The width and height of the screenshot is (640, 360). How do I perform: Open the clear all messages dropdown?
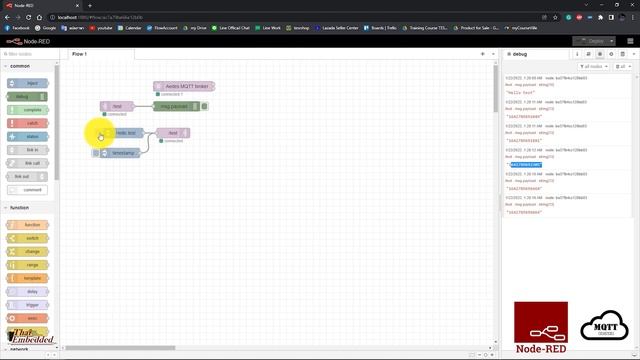pyautogui.click(x=623, y=66)
